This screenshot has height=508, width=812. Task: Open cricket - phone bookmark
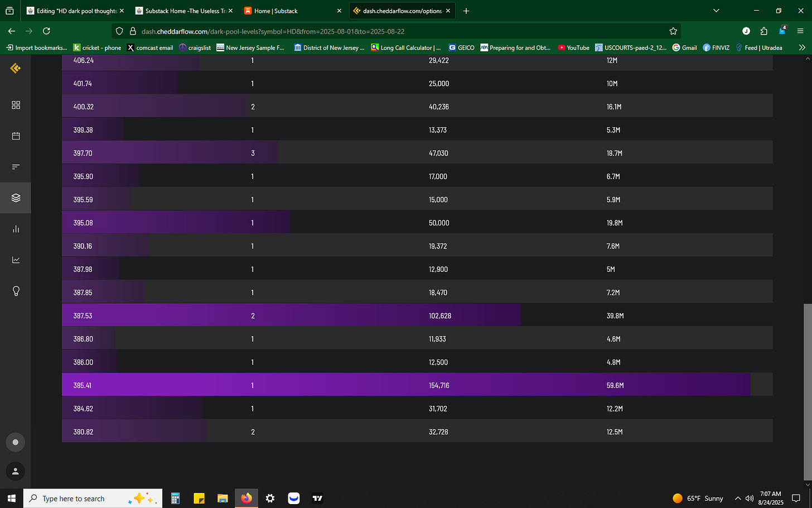coord(98,47)
